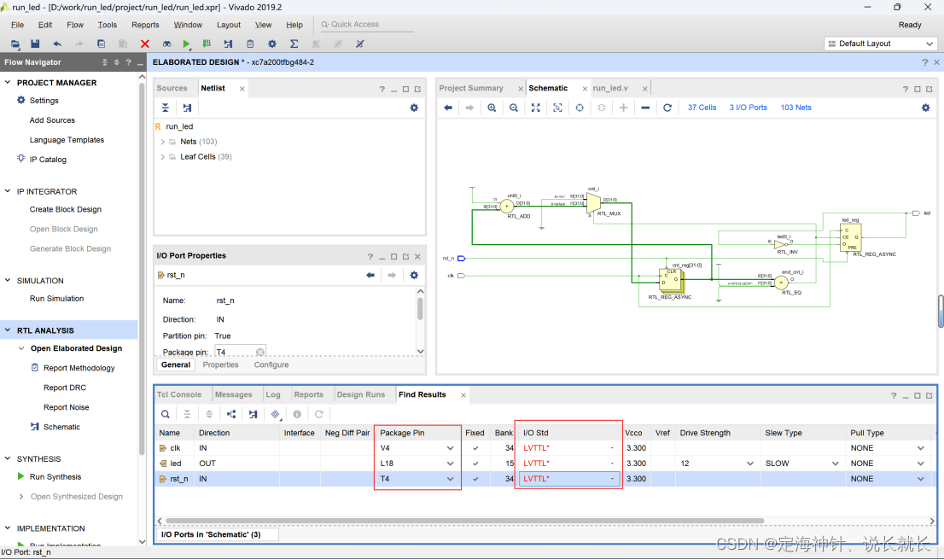Switch to the Tcl Console tab

pyautogui.click(x=179, y=394)
